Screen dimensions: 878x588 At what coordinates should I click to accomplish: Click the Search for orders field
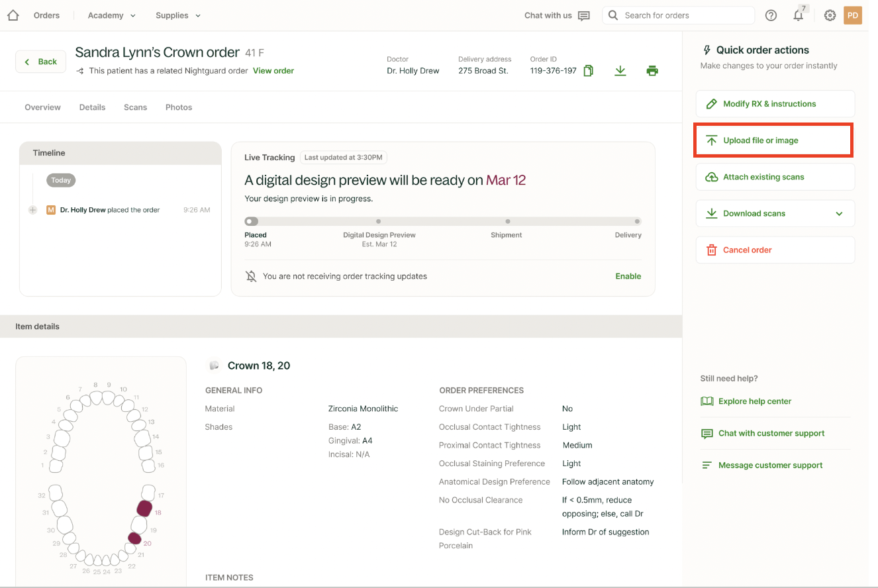[x=685, y=15]
